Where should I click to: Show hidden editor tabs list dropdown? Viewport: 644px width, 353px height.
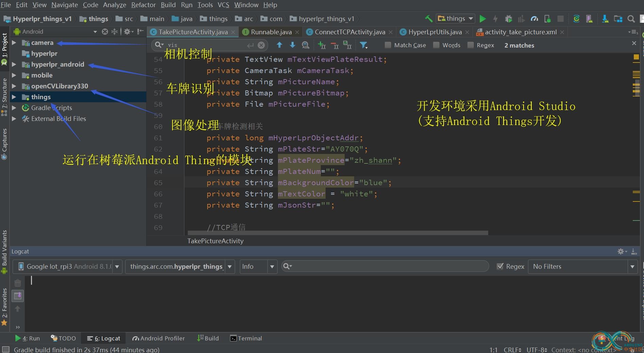pos(633,32)
